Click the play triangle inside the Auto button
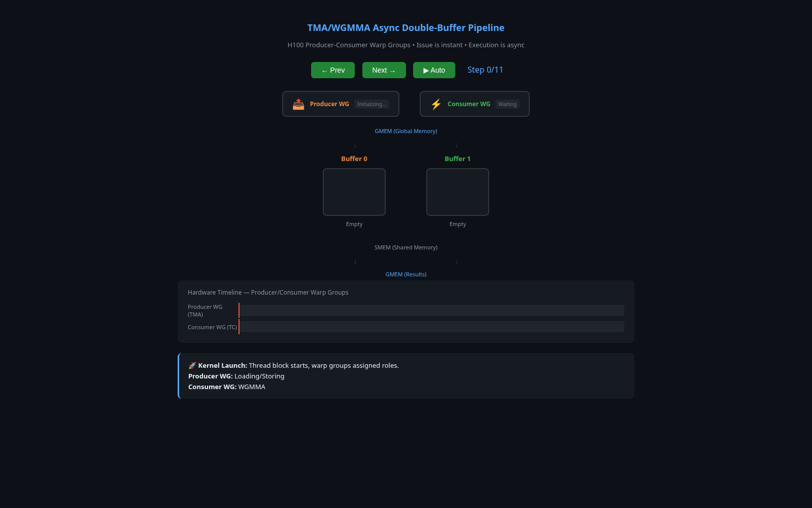The height and width of the screenshot is (508, 812). [425, 70]
